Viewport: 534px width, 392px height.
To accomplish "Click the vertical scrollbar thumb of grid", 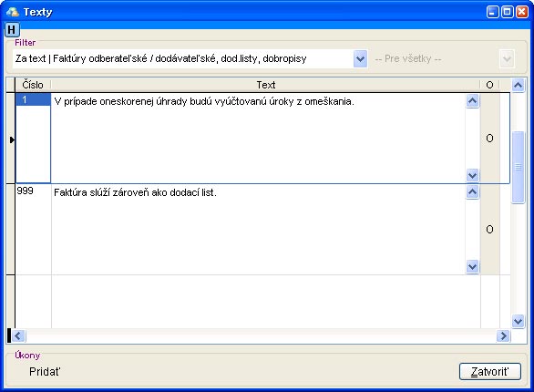I will [518, 167].
